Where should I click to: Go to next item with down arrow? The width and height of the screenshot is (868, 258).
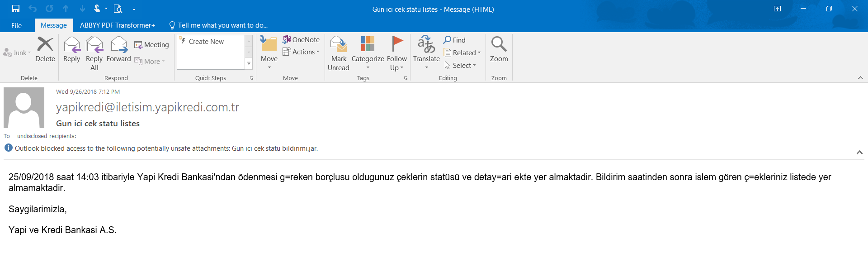point(82,9)
